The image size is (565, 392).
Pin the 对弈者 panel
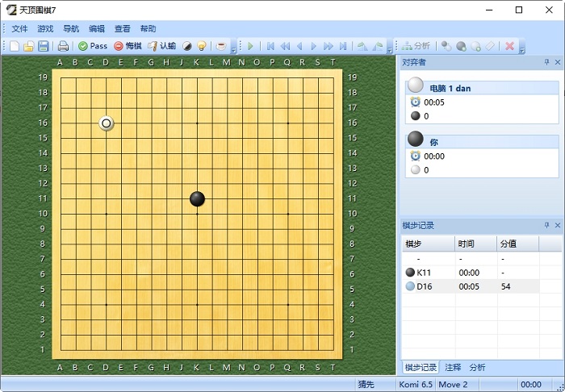pos(546,62)
